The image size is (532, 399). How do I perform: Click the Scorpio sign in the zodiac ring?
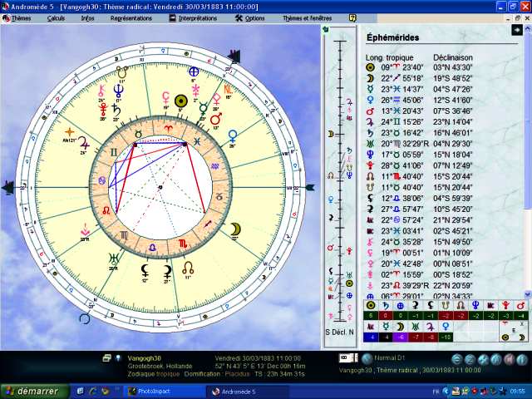tap(183, 243)
